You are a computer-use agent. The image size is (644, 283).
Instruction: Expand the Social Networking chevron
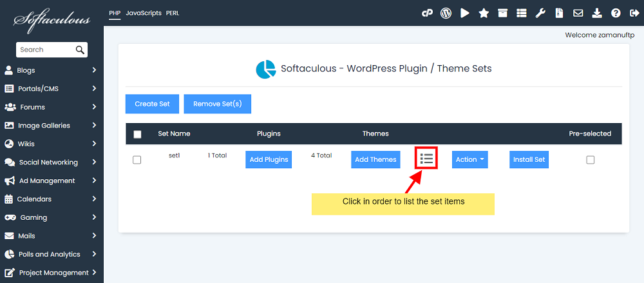click(94, 162)
